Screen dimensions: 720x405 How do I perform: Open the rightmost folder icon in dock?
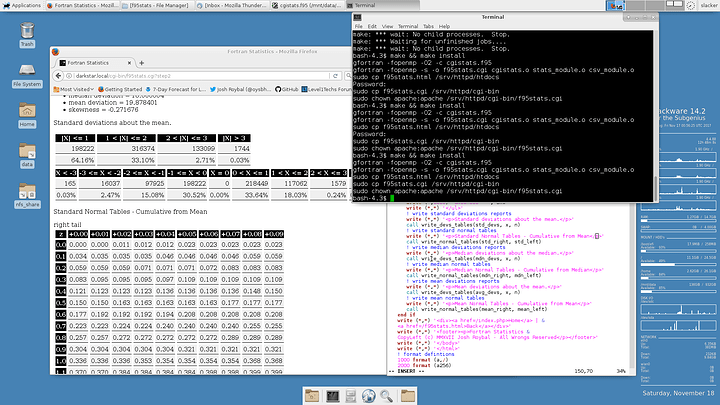[x=408, y=396]
